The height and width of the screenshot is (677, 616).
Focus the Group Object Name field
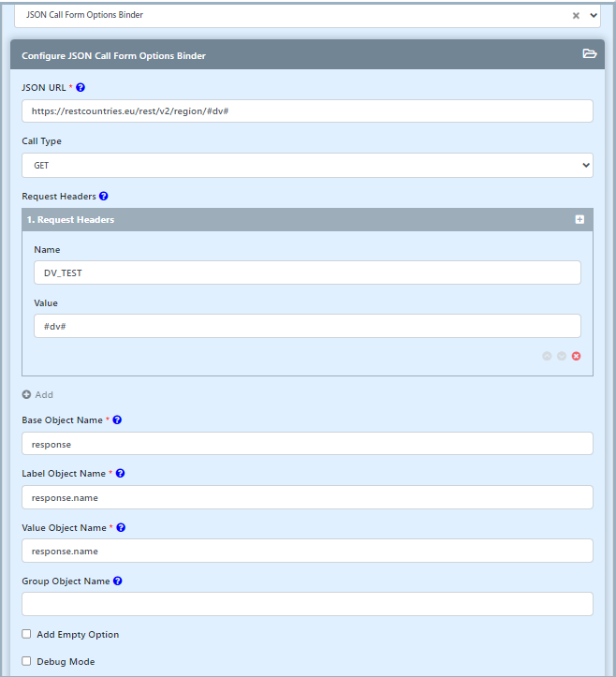pos(307,604)
